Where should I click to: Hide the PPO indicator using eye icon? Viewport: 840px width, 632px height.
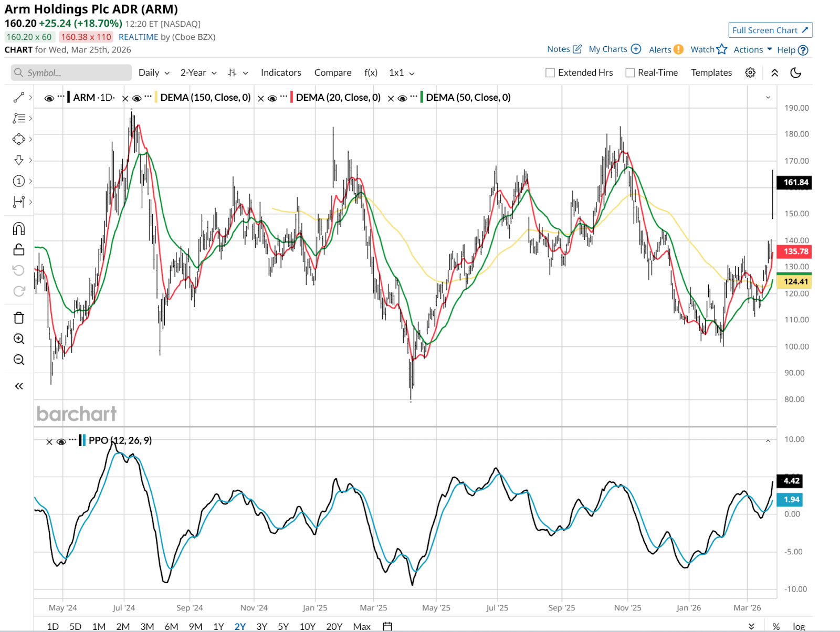(x=61, y=441)
